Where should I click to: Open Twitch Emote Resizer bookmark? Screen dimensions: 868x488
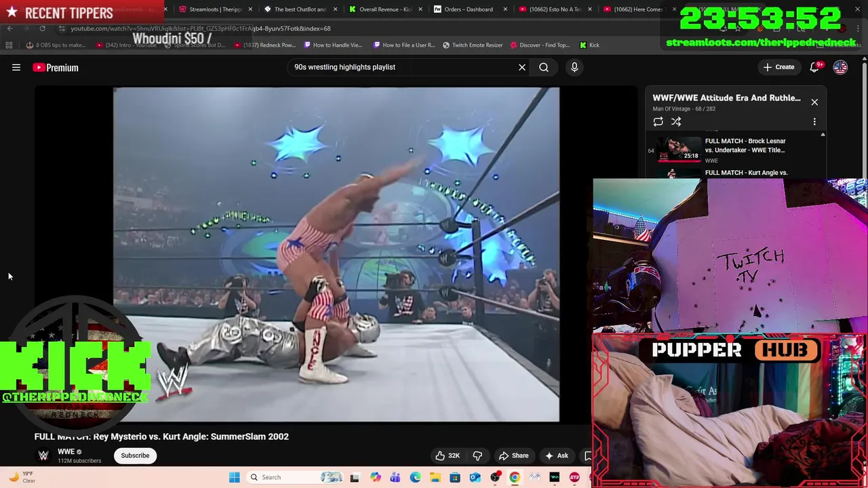[x=473, y=45]
